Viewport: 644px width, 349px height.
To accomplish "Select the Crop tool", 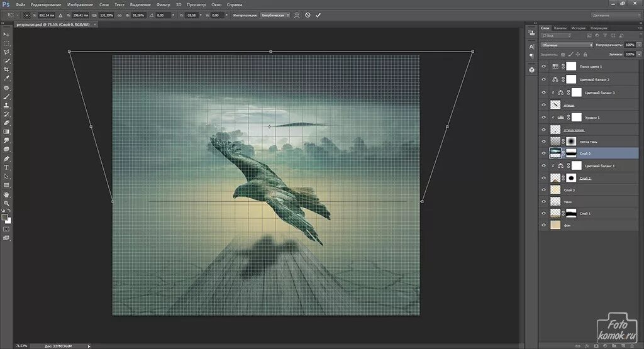I will tap(6, 69).
